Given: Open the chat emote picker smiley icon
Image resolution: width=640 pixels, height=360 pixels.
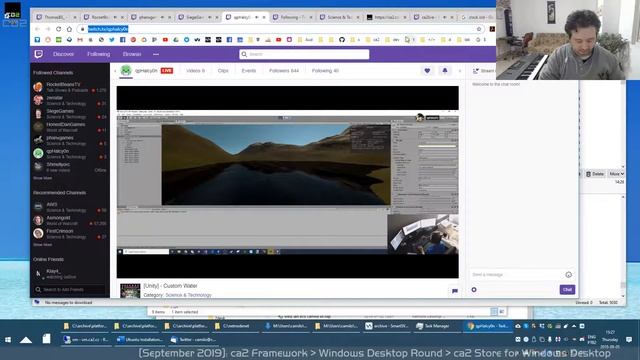Looking at the screenshot, I should (569, 275).
